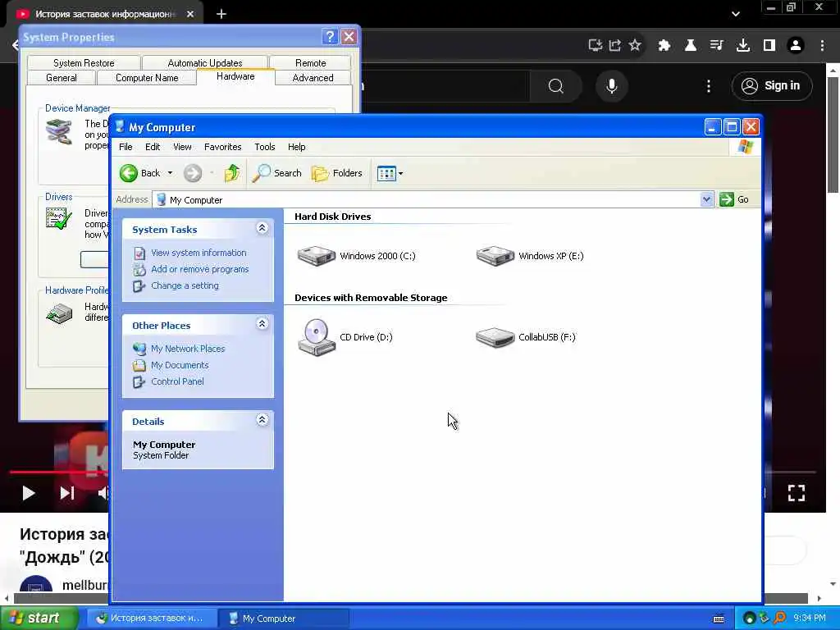840x630 pixels.
Task: Click the Sign in button
Action: (x=772, y=85)
